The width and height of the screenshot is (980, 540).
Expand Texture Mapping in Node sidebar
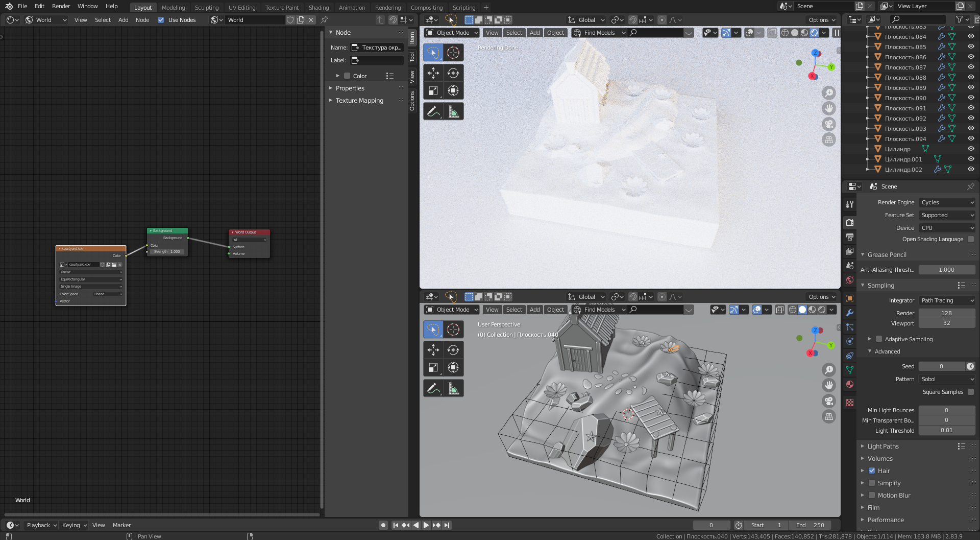(x=359, y=101)
